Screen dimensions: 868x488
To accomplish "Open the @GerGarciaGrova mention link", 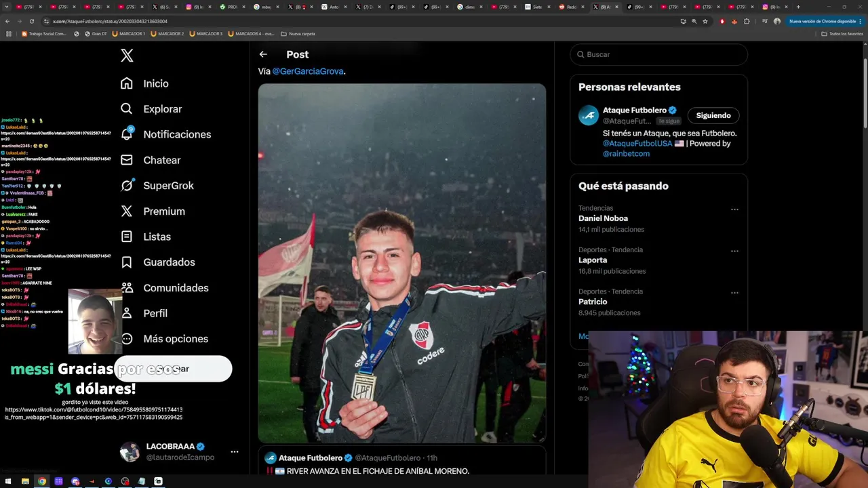I will (x=308, y=71).
